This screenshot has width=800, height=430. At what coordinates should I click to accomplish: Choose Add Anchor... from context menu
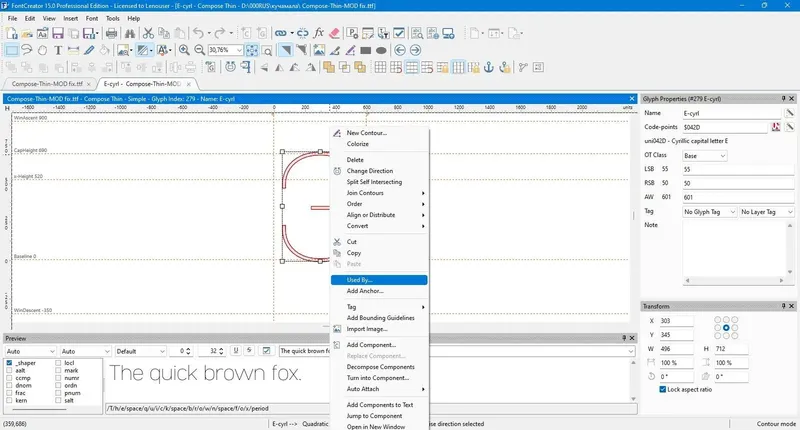tap(379, 291)
